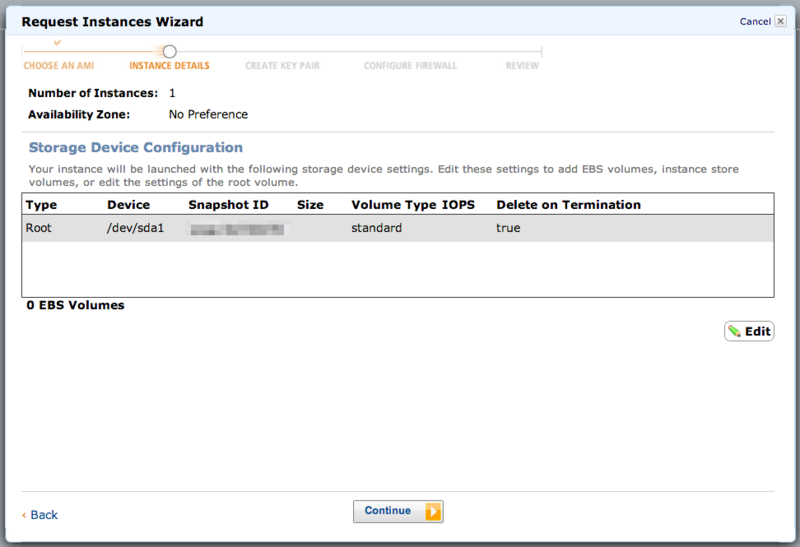
Task: Click the completed step checkmark icon
Action: (57, 43)
